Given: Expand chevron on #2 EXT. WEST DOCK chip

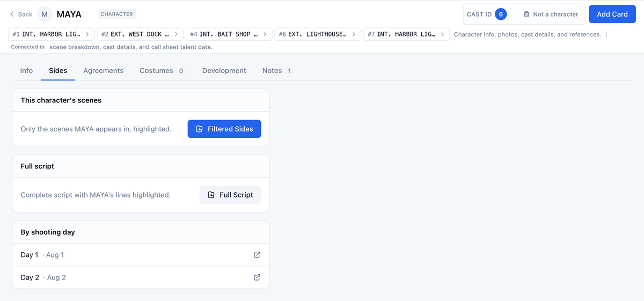Looking at the screenshot, I should tap(176, 34).
